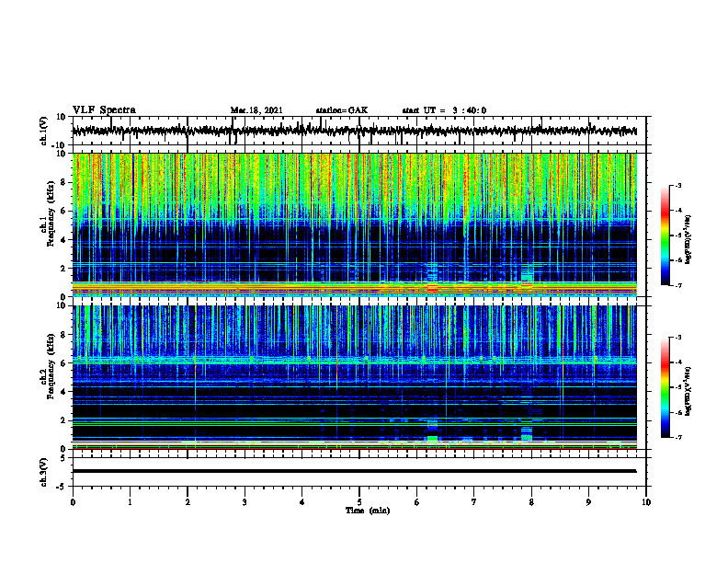
Task: Click the "10" tick on the time axis
Action: pos(646,502)
